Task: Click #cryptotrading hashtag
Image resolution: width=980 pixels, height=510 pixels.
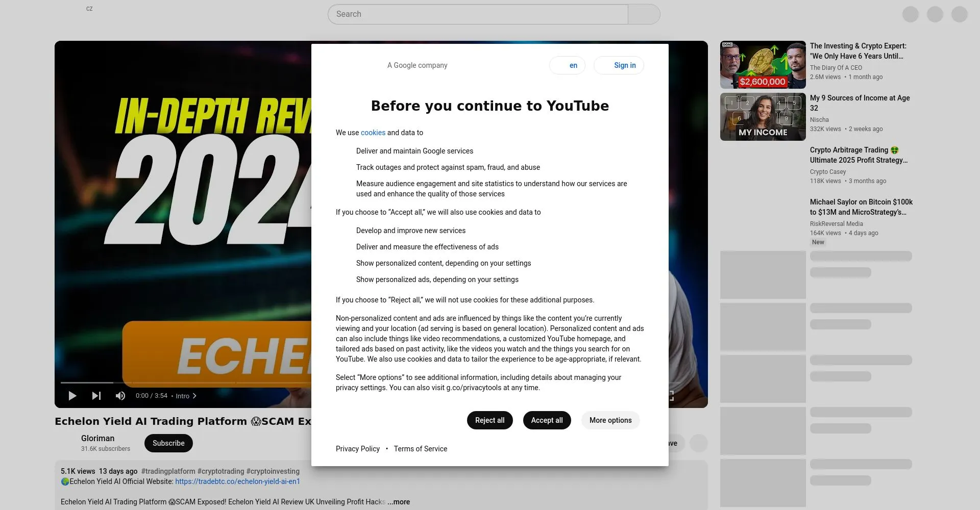Action: coord(220,471)
